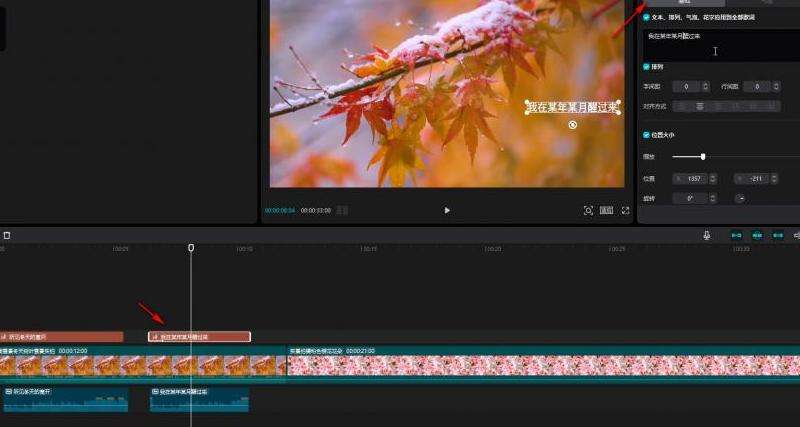Click the microphone record icon above the timeline
Image resolution: width=800 pixels, height=427 pixels.
(x=707, y=235)
